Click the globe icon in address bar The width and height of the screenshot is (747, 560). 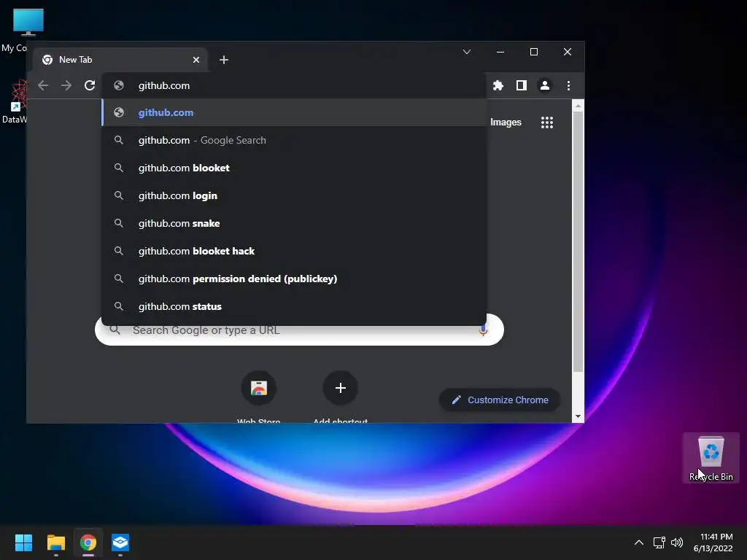[119, 85]
